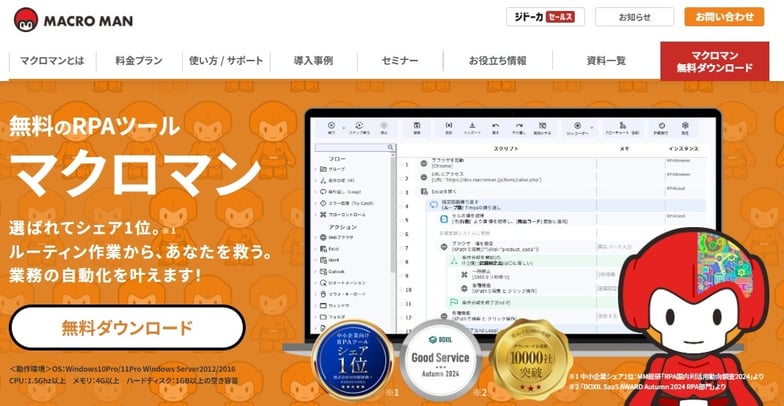Click the Excel icon in script row 3

coord(424,192)
